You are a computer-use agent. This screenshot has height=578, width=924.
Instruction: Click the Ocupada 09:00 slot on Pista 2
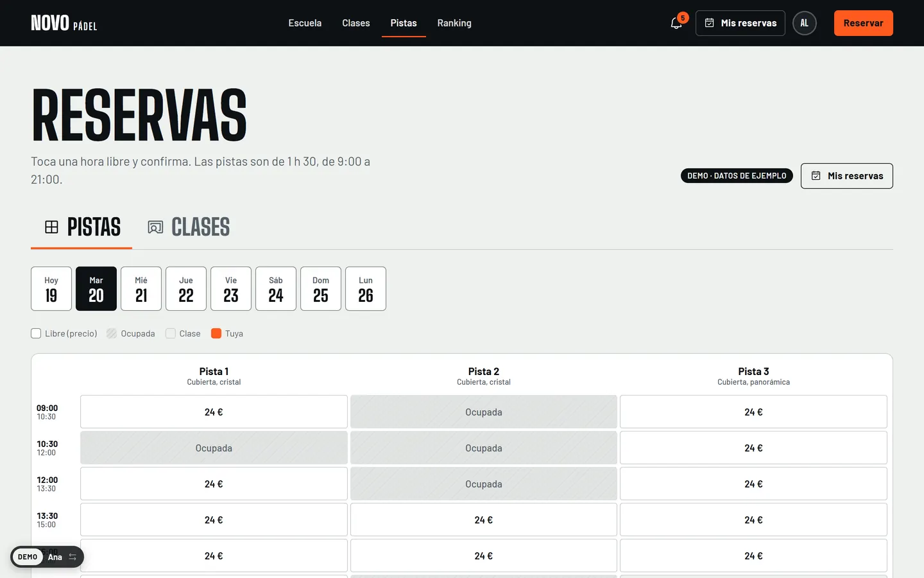click(484, 412)
